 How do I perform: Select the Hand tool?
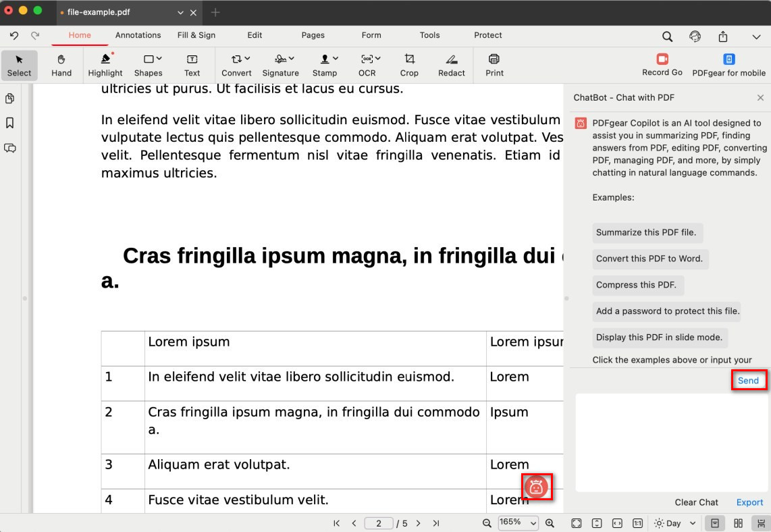click(61, 65)
